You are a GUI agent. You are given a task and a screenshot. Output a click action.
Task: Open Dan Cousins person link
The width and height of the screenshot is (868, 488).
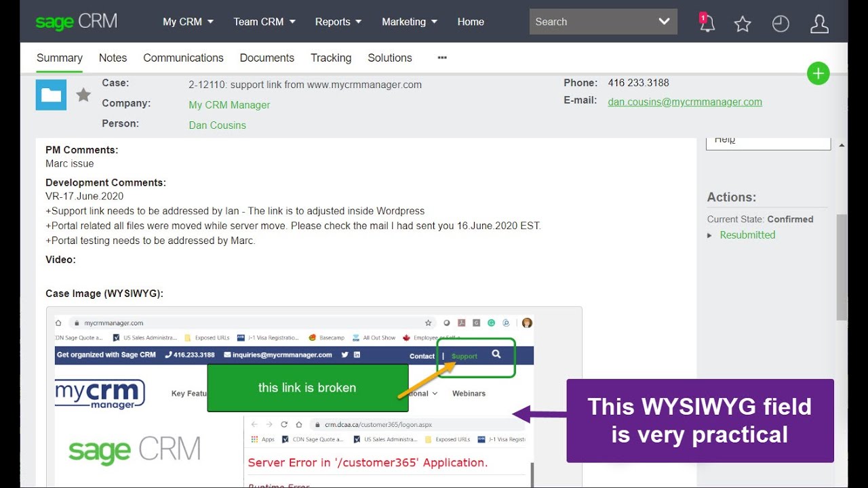tap(217, 125)
